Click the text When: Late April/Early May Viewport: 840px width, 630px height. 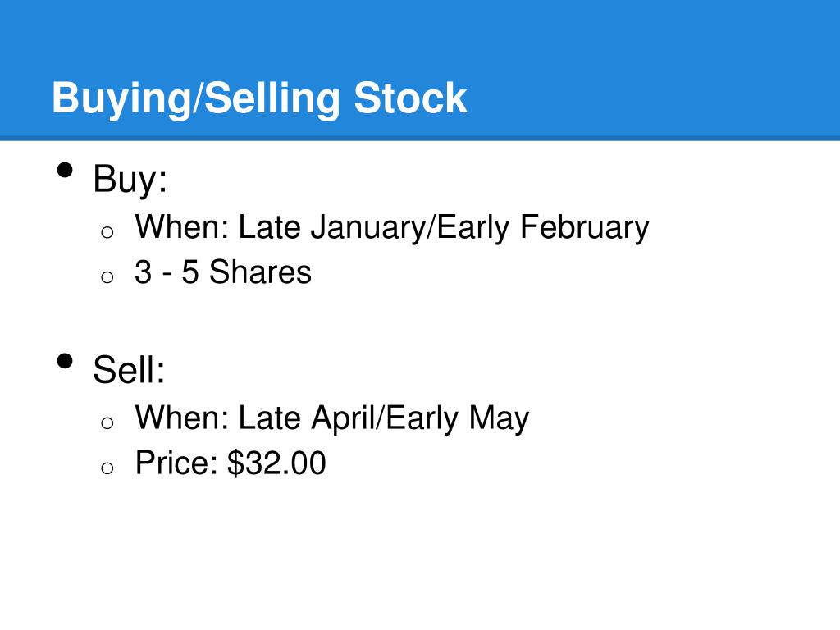coord(331,419)
